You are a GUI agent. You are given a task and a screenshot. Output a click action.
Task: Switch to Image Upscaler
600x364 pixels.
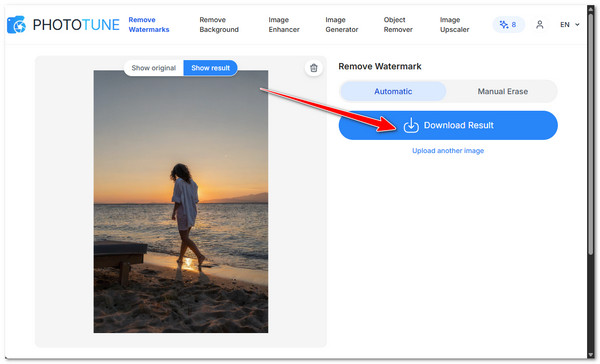click(454, 24)
